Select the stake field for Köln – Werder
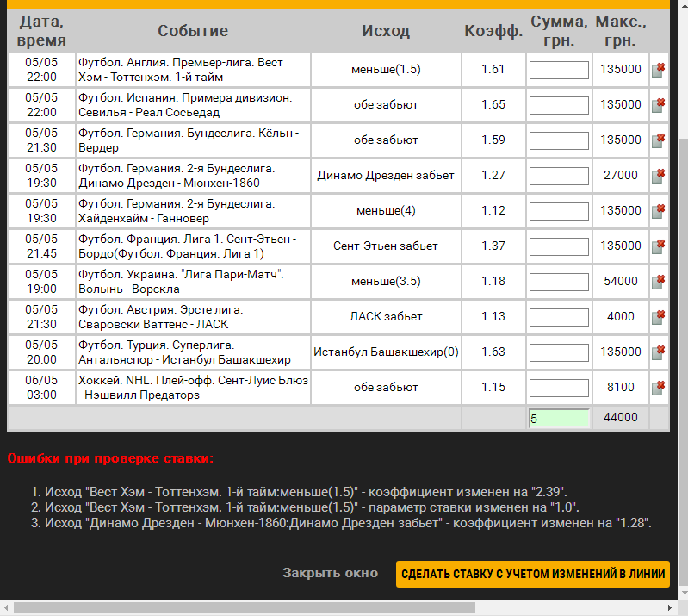The height and width of the screenshot is (616, 688). [x=559, y=140]
